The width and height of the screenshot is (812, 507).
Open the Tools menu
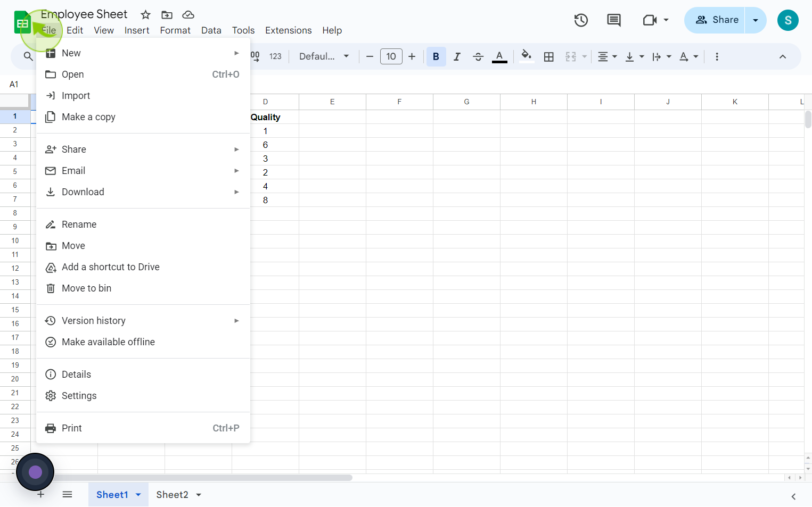click(x=243, y=30)
